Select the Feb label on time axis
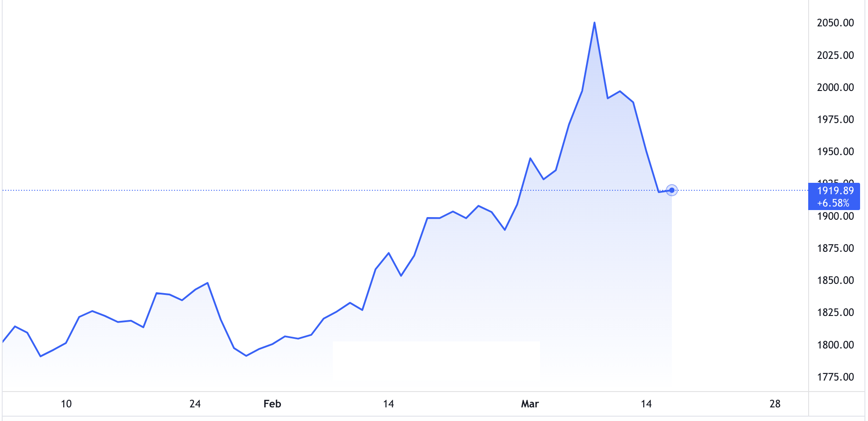 click(272, 404)
